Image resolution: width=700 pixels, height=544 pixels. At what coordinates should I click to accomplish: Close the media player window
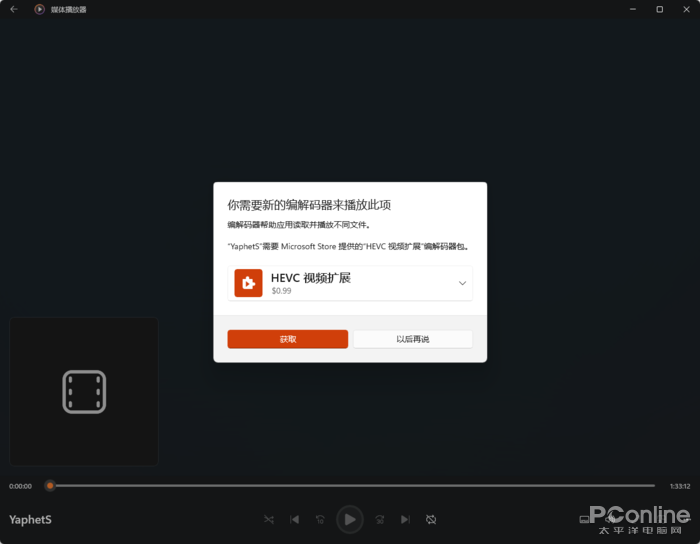(x=686, y=9)
